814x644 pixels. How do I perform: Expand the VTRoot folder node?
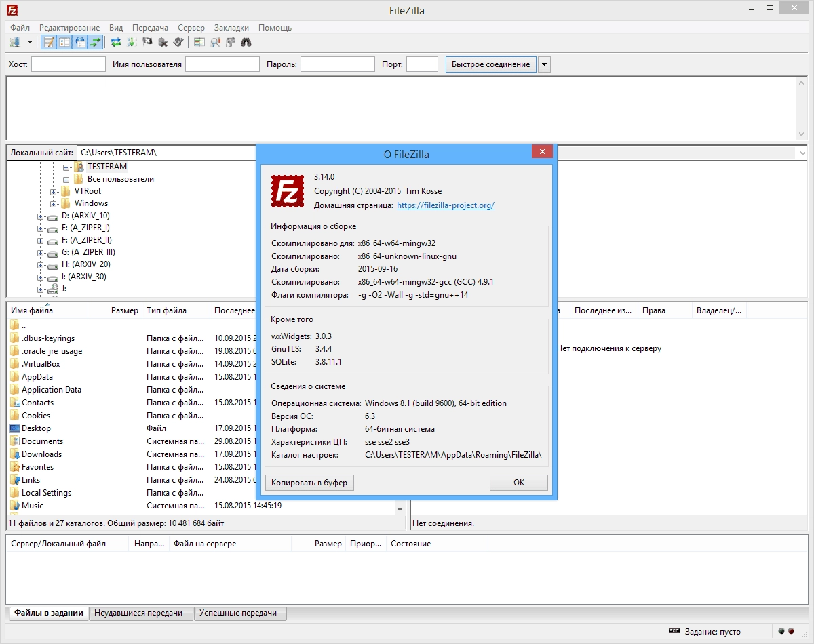tap(54, 191)
